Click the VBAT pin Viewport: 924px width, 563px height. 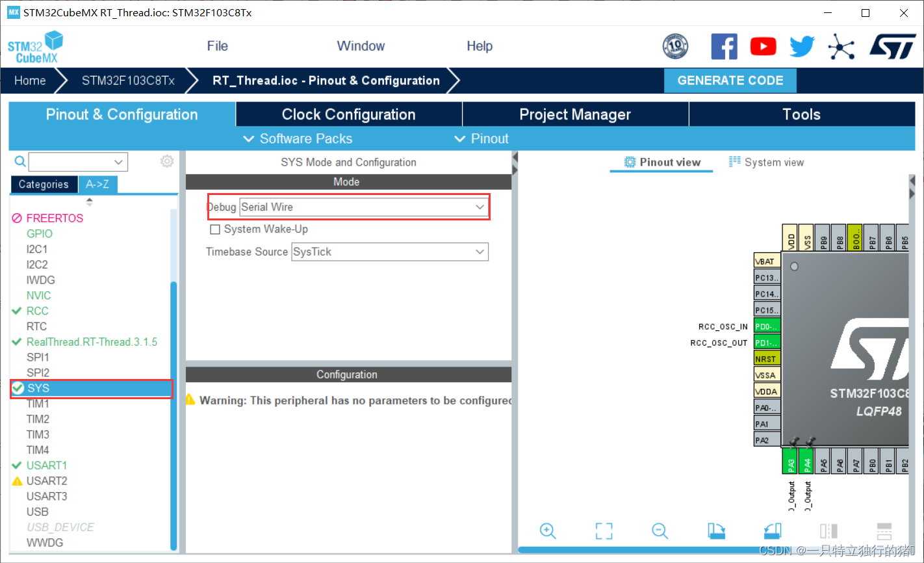(767, 261)
